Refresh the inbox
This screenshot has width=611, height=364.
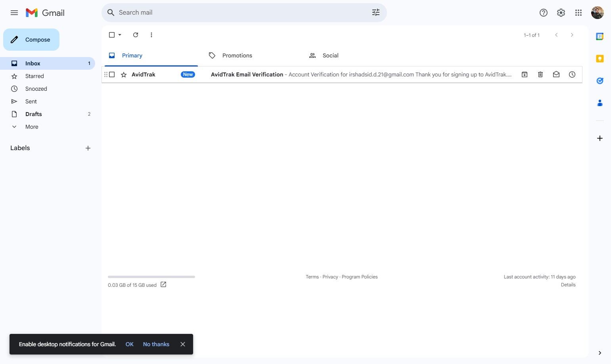pyautogui.click(x=136, y=35)
